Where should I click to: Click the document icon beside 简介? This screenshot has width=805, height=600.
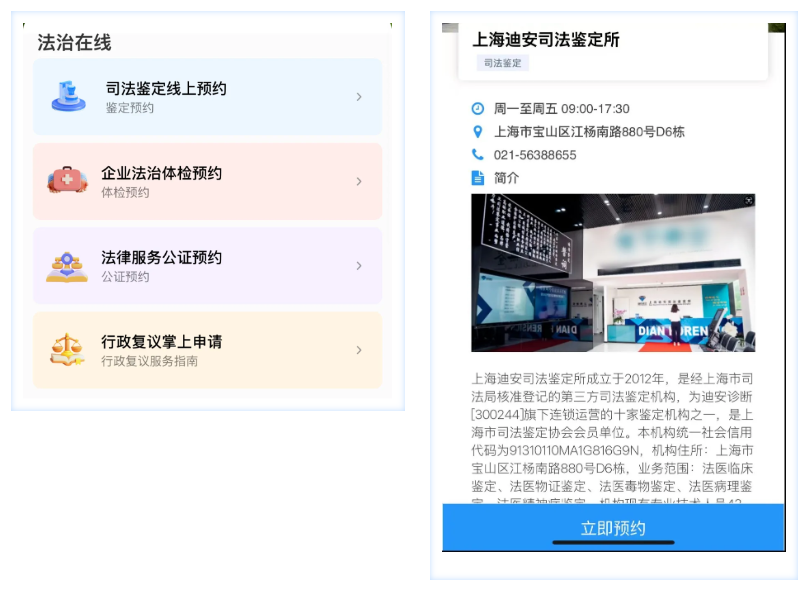pyautogui.click(x=478, y=178)
